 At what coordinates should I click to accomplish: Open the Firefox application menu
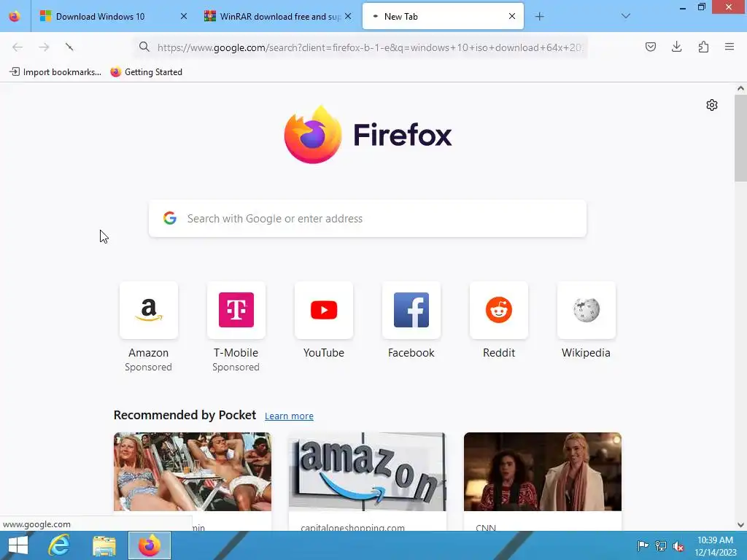coord(729,47)
